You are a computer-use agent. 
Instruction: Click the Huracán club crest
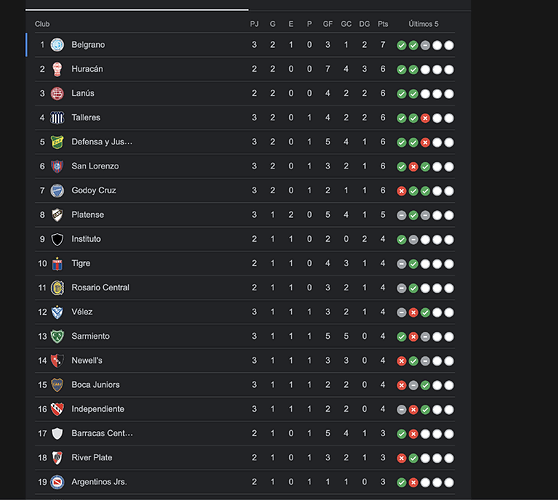tap(57, 69)
